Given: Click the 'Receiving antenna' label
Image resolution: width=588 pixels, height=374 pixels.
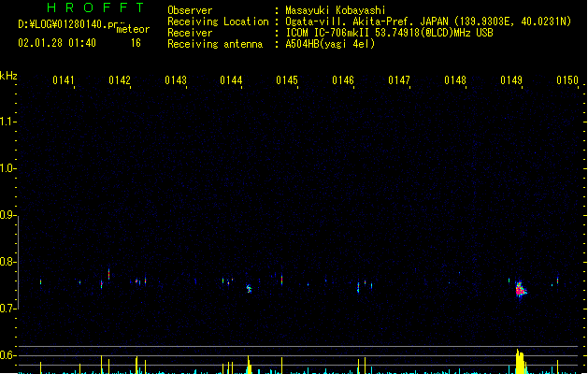Looking at the screenshot, I should point(215,44).
